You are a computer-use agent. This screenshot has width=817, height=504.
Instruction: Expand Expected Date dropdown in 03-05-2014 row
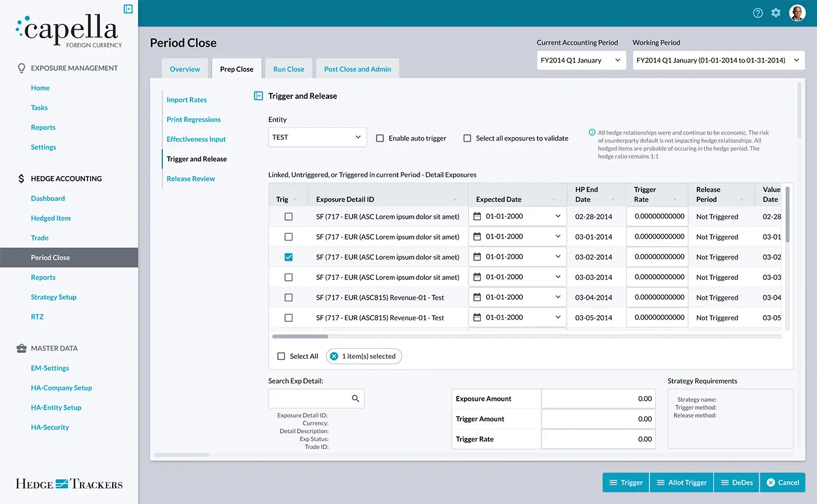(558, 317)
